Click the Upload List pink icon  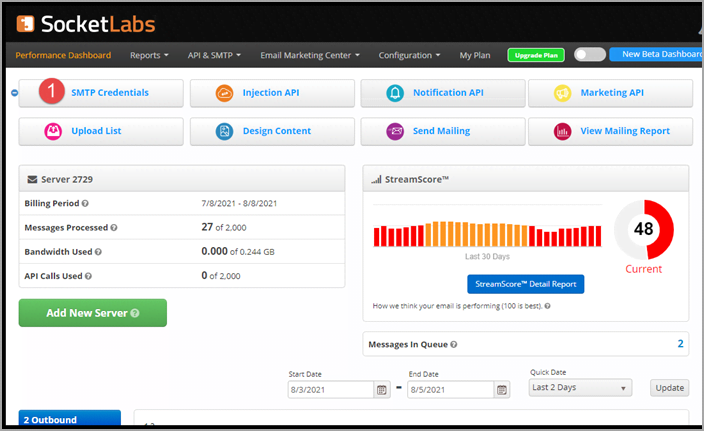pos(53,131)
